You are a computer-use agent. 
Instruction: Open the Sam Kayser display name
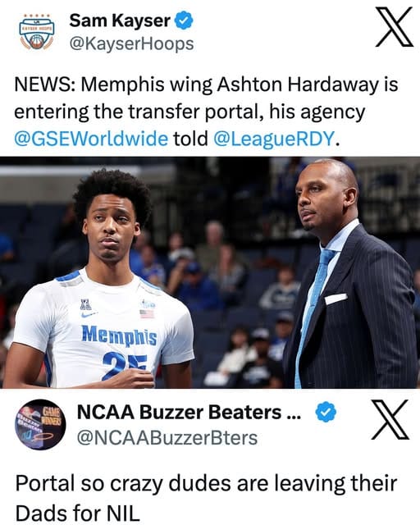pos(120,21)
